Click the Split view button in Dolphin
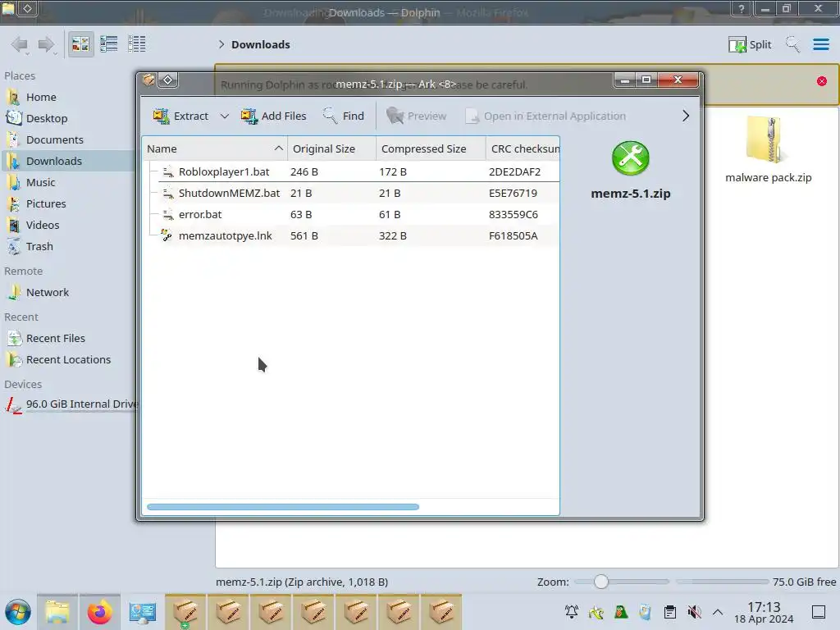840x630 pixels. pos(750,44)
